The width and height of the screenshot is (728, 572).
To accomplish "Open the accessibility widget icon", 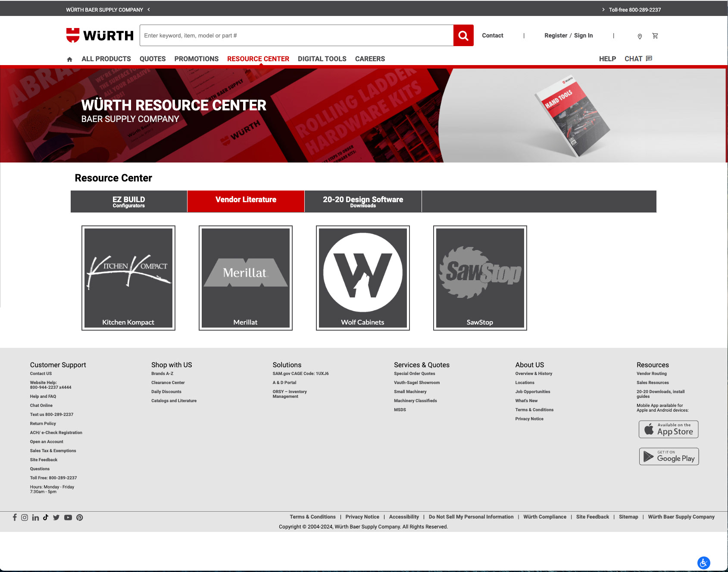I will 703,563.
